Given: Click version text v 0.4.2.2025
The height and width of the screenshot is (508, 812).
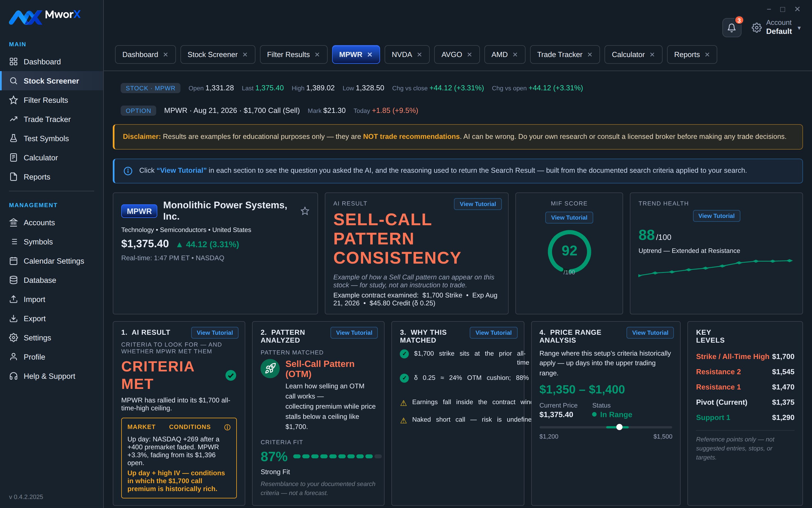Looking at the screenshot, I should [x=26, y=497].
